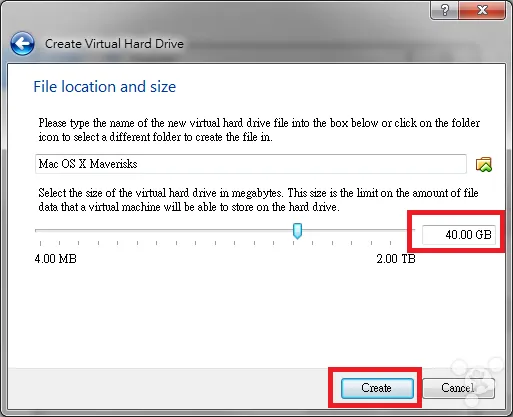Click the 4.00 MB minimum size label
513x417 pixels.
click(x=55, y=259)
